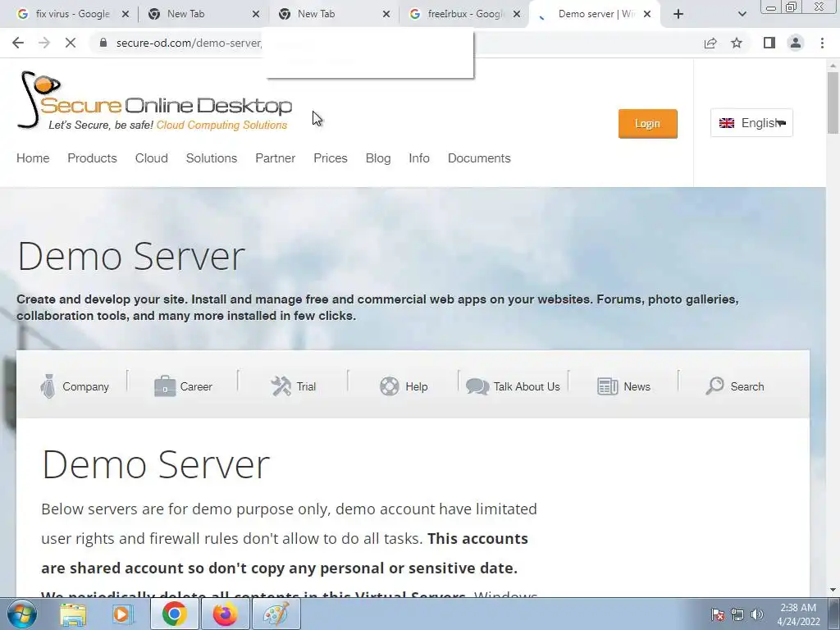Click the network tray icon

pos(737,614)
